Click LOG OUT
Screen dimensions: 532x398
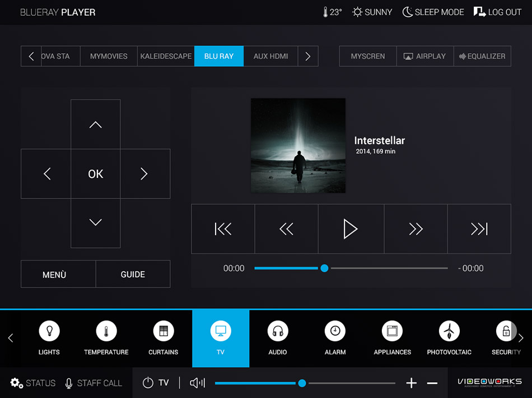pyautogui.click(x=497, y=12)
